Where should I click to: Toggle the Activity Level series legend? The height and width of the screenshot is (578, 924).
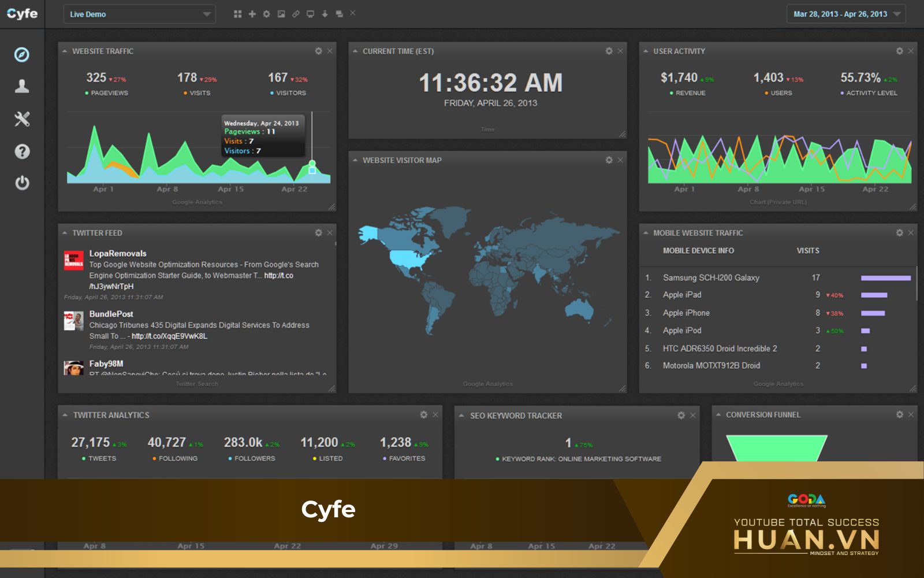click(x=869, y=93)
